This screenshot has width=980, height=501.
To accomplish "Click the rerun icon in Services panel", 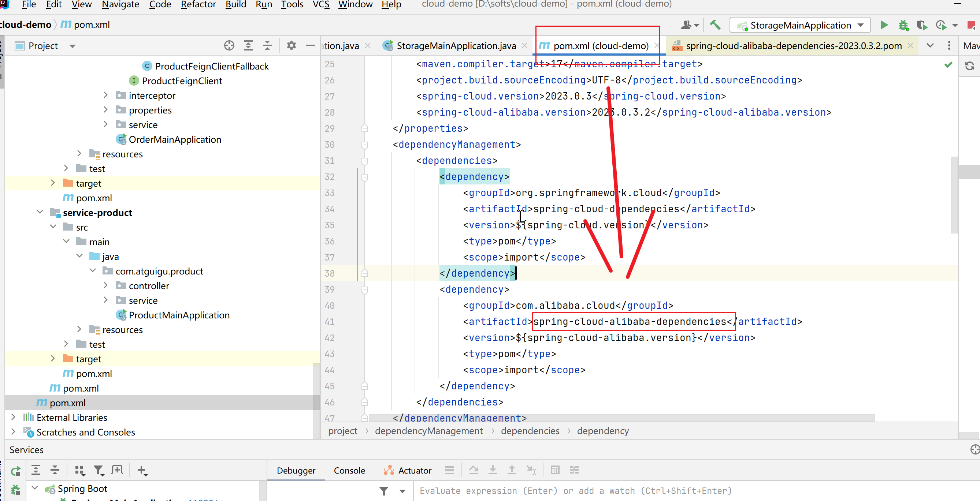I will 16,471.
